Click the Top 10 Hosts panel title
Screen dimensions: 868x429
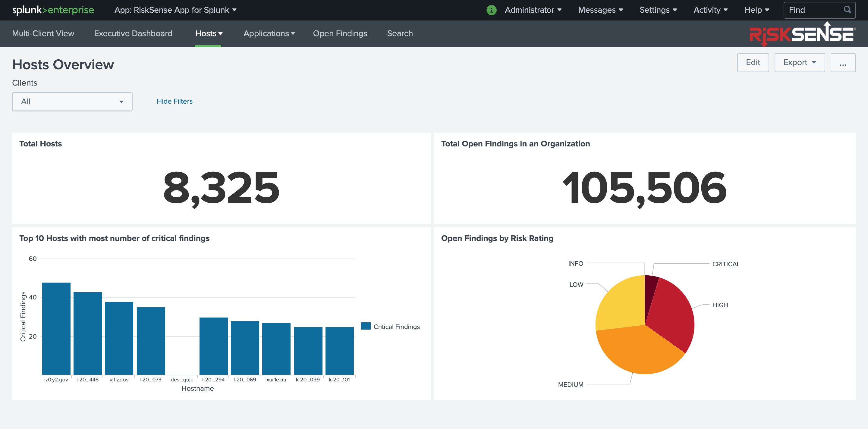tap(114, 238)
